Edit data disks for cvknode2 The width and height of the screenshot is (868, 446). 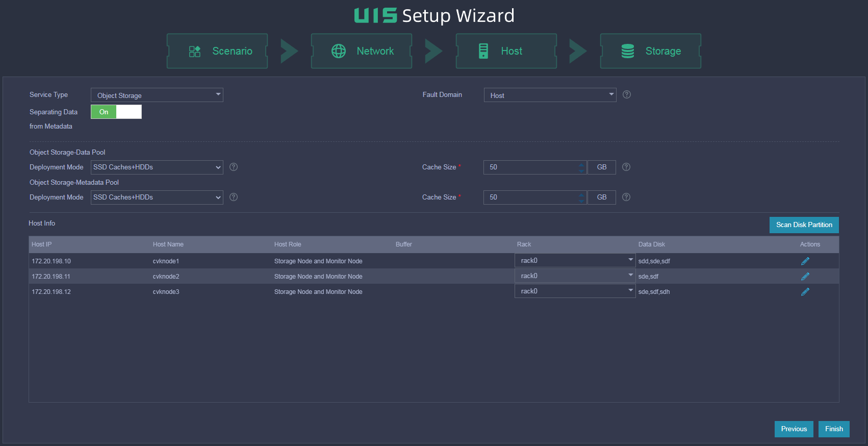[x=805, y=277]
